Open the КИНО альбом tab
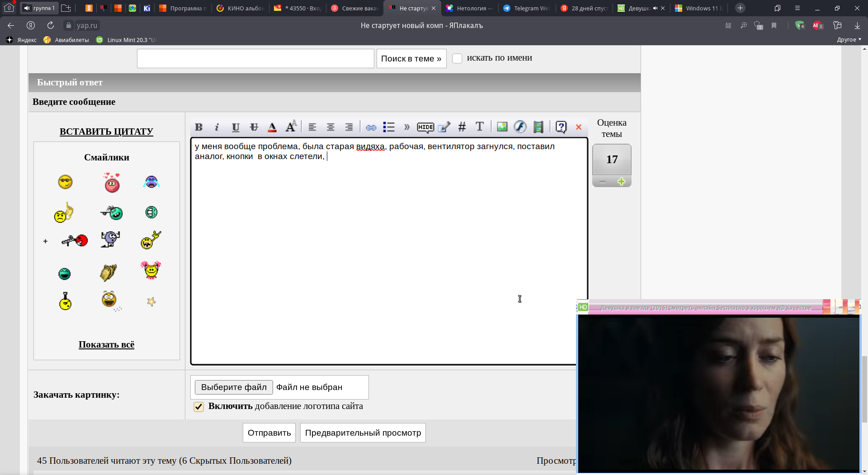 (240, 8)
